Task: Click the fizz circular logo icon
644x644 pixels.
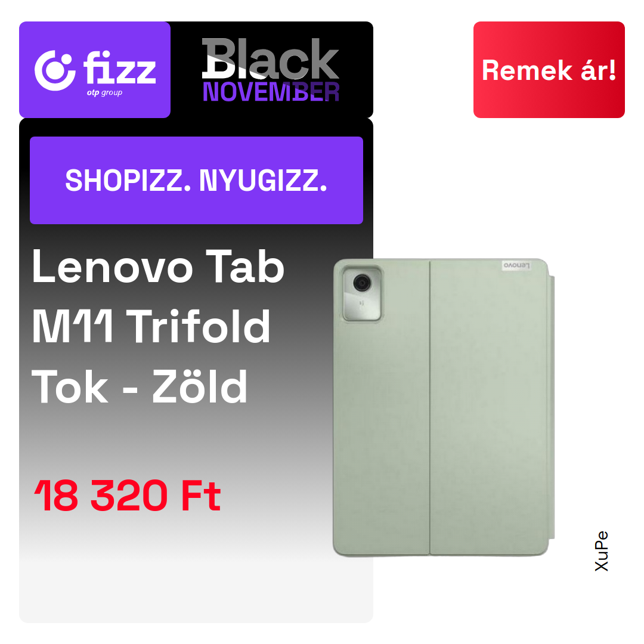Action: point(55,70)
